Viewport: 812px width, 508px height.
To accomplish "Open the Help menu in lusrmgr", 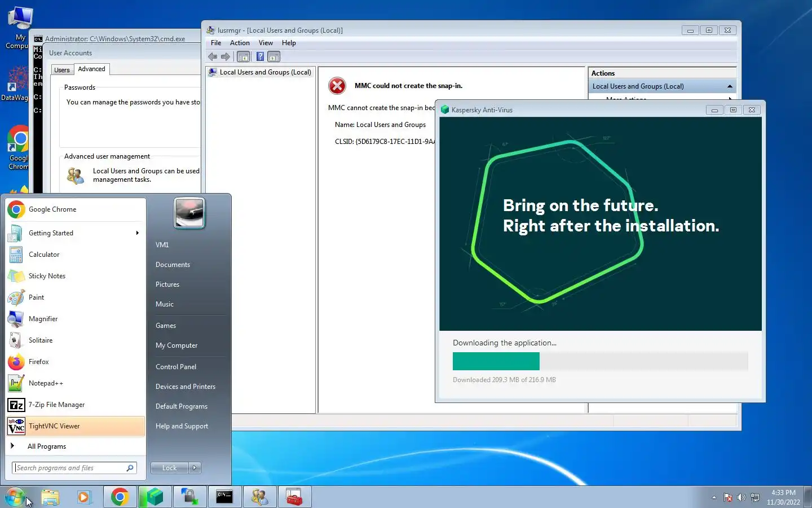I will click(289, 43).
